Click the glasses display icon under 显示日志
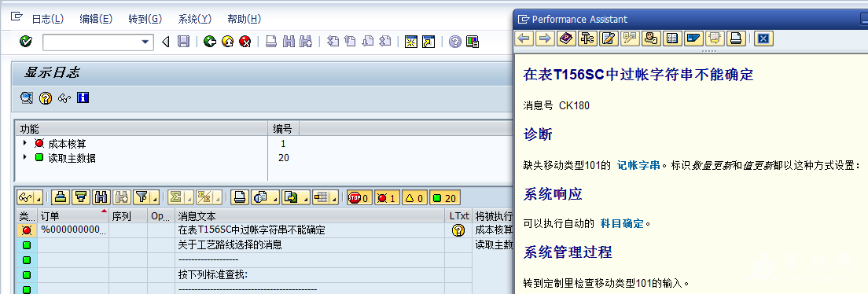The image size is (868, 294). pos(64,98)
